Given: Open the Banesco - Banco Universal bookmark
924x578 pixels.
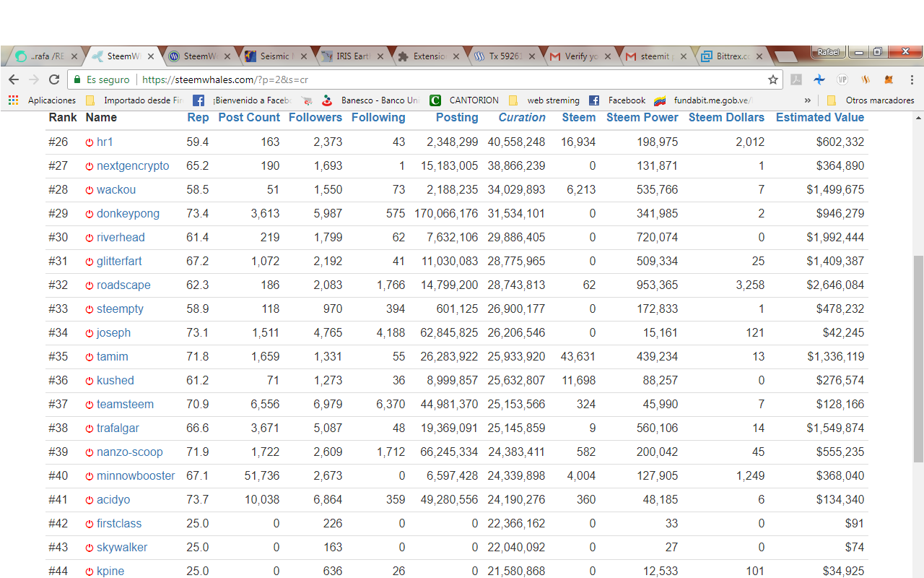Looking at the screenshot, I should (370, 100).
